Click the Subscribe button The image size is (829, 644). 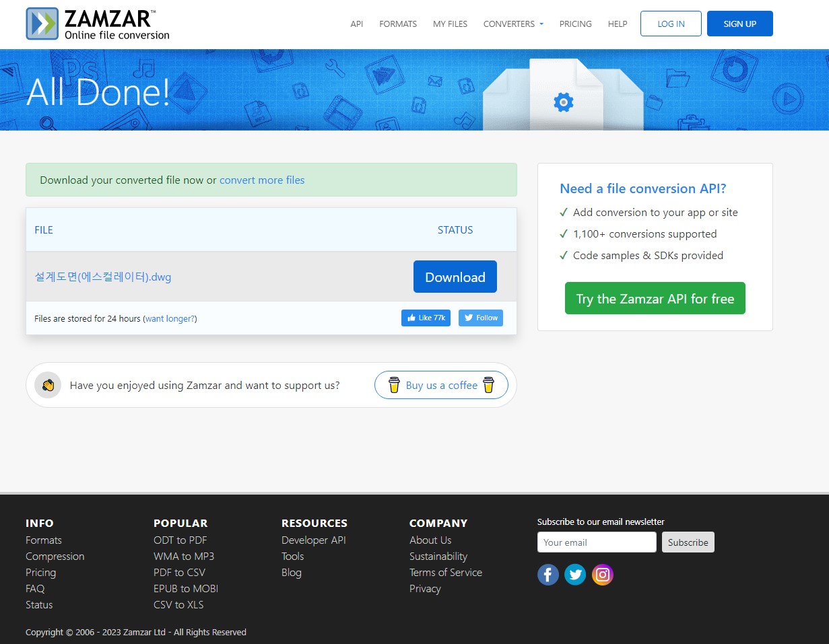click(x=688, y=542)
